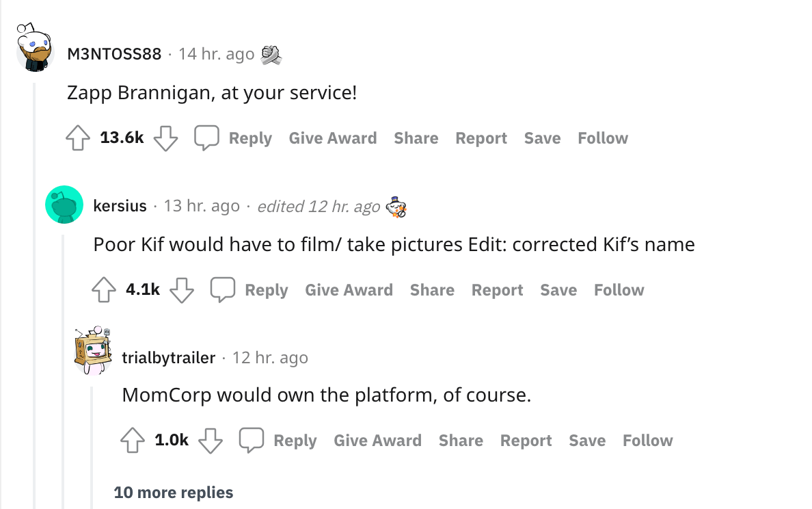Image resolution: width=812 pixels, height=509 pixels.
Task: Downvote trialbytrailer's MomCorp comment
Action: point(211,441)
